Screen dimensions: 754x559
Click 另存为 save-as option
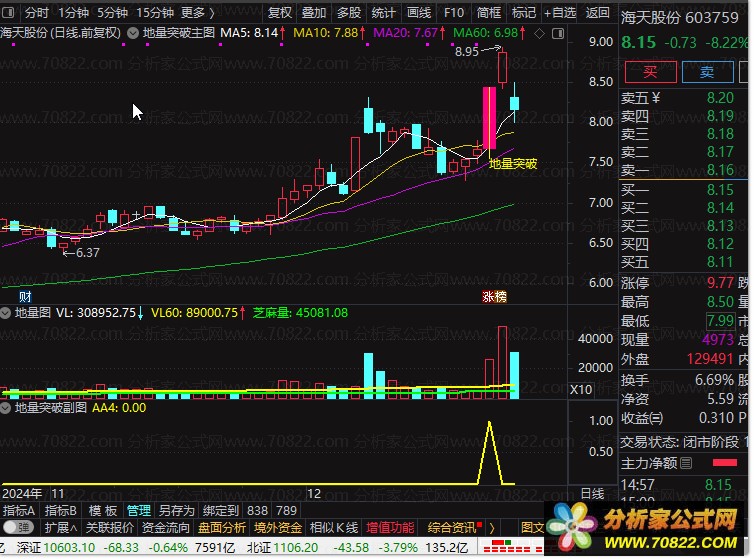click(176, 510)
